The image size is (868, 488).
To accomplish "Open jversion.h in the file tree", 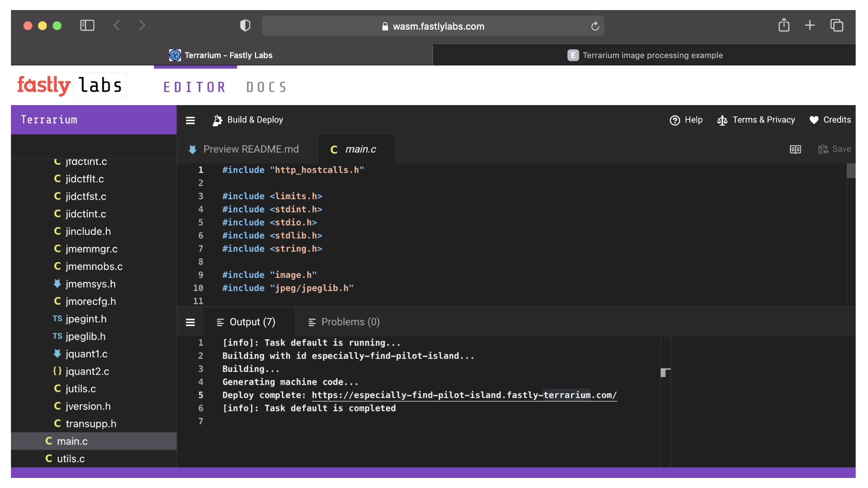I will click(94, 406).
